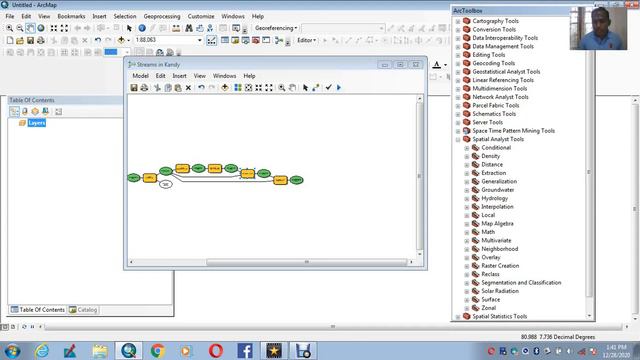Open the Geoprocessing menu in ArcMap
The height and width of the screenshot is (360, 640).
(162, 16)
